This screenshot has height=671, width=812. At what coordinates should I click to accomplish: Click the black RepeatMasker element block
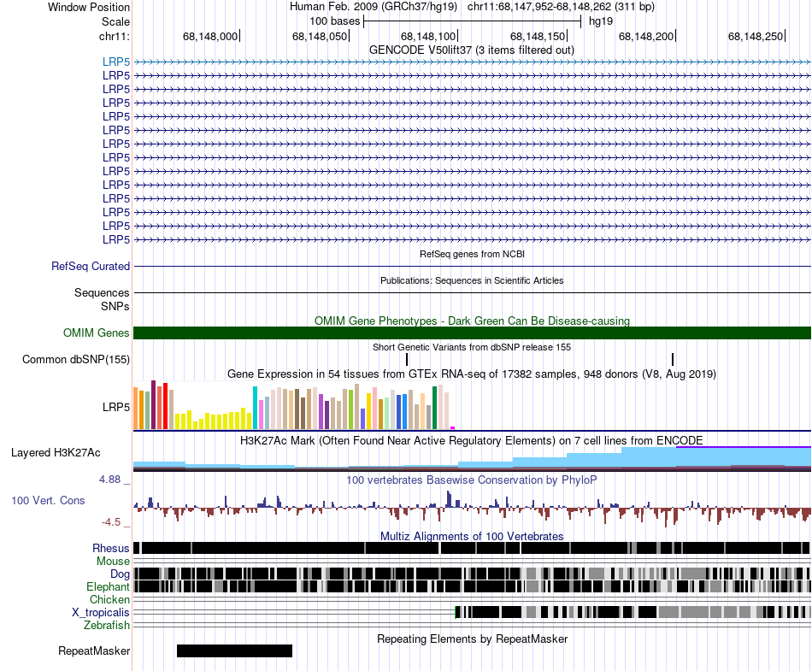click(234, 650)
